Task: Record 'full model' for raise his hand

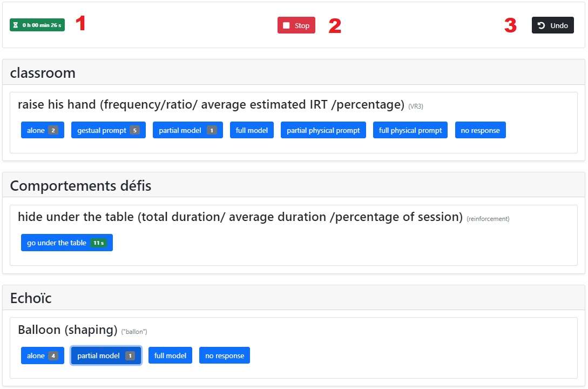Action: (252, 130)
